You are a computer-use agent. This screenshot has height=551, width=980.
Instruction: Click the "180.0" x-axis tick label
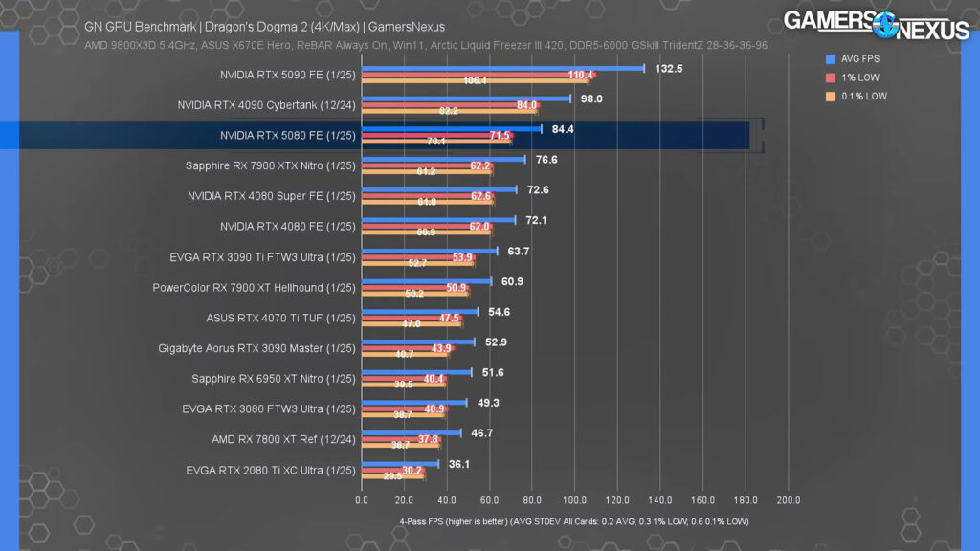click(x=745, y=500)
